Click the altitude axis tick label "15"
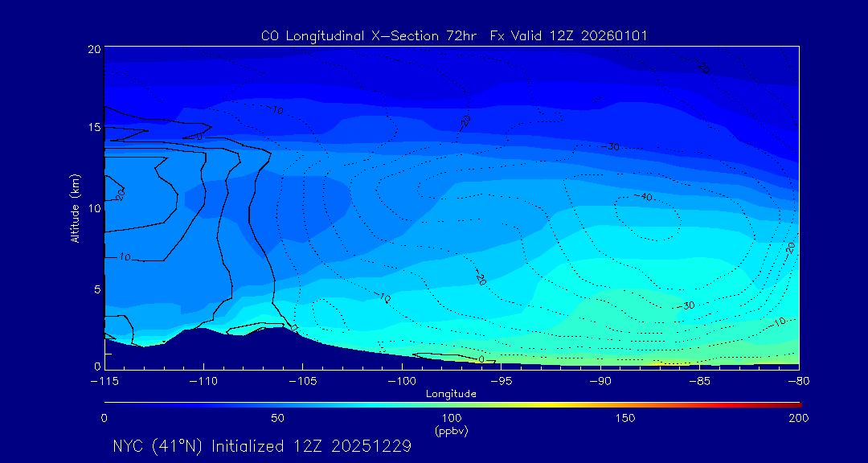 (94, 127)
